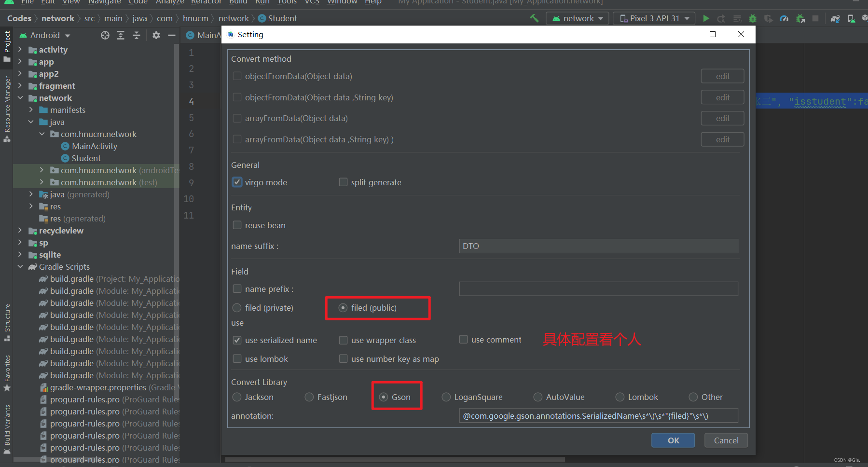Image resolution: width=868 pixels, height=467 pixels.
Task: Collapse All in the Project panel
Action: click(137, 35)
